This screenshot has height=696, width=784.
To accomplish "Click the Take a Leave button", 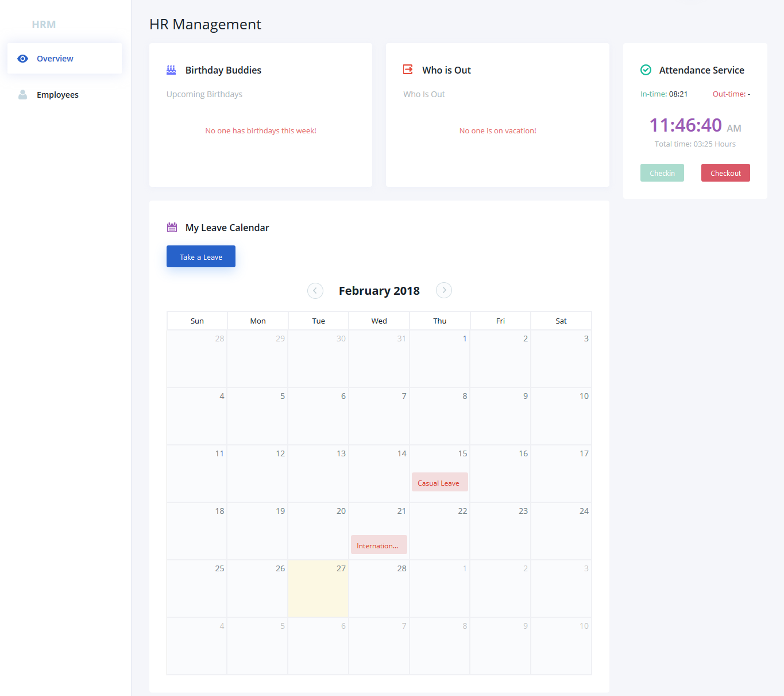I will pos(201,257).
